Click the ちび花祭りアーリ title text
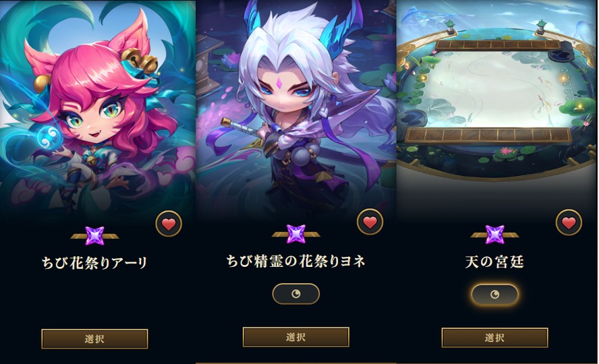This screenshot has width=599, height=364. tap(94, 263)
